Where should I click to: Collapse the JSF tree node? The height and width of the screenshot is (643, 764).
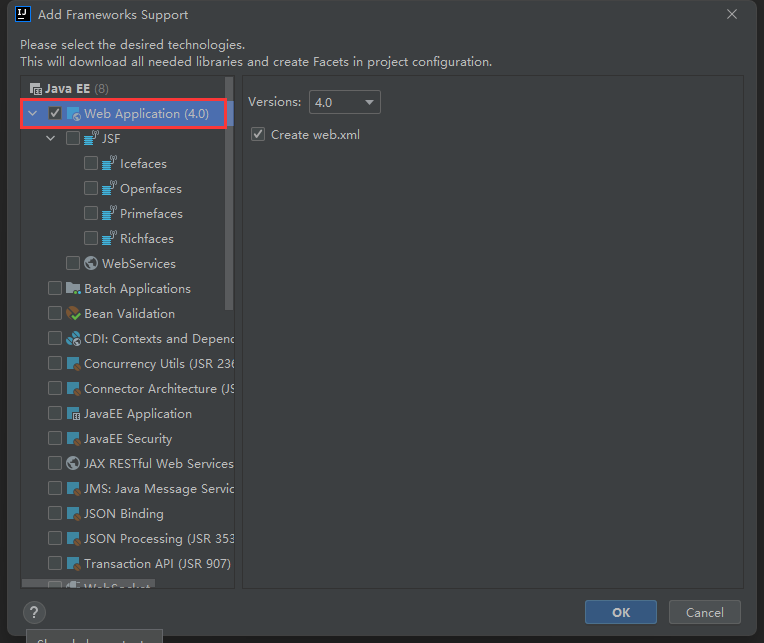point(51,138)
